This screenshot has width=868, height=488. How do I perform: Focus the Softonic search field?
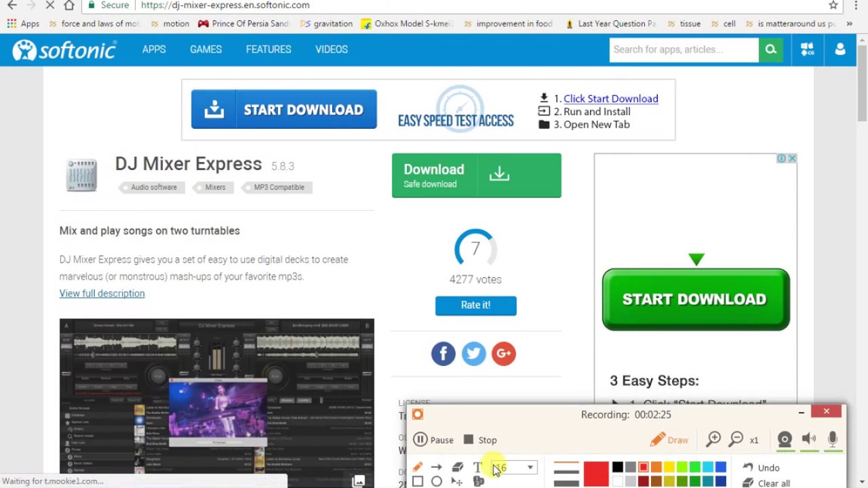click(x=684, y=49)
